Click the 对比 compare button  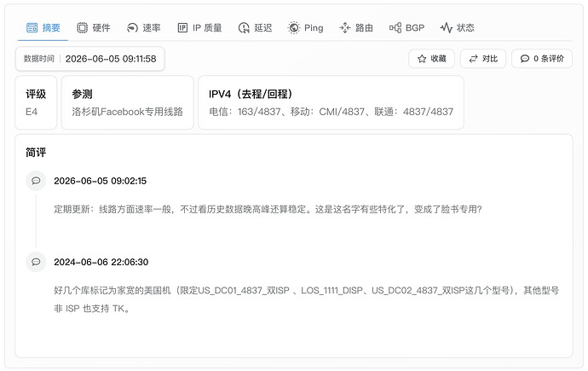483,59
